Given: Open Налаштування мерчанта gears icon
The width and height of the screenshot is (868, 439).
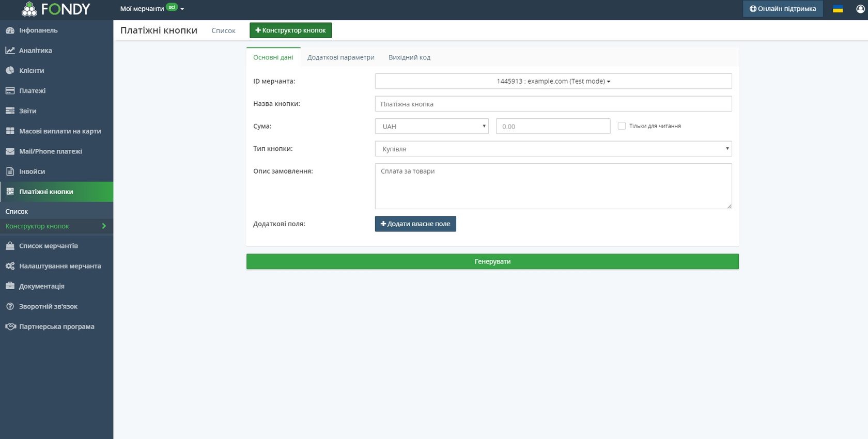Looking at the screenshot, I should (10, 266).
